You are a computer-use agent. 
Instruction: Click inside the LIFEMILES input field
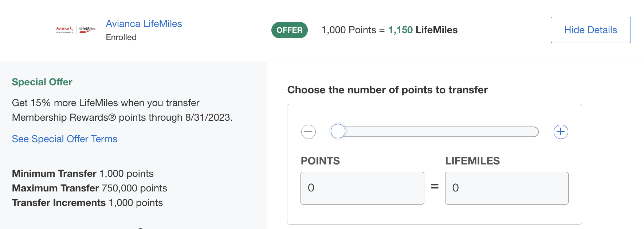[x=506, y=188]
